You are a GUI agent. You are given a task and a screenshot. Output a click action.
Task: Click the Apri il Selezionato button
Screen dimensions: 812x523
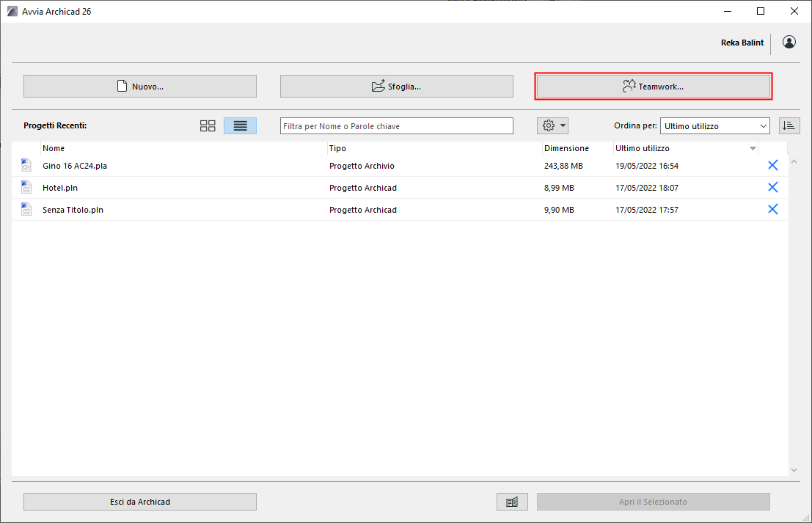click(653, 501)
